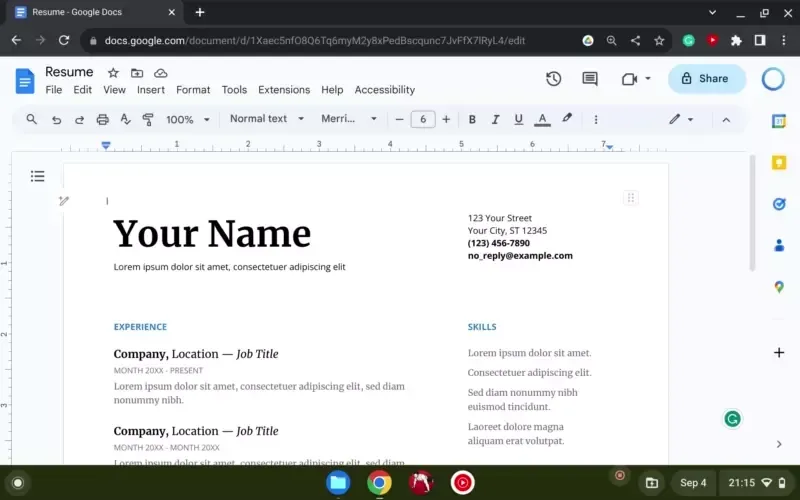Bookmark this page with the star

click(x=659, y=41)
